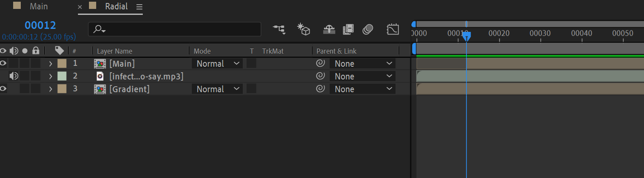Click the Layer Name column header
This screenshot has width=644, height=178.
[115, 51]
